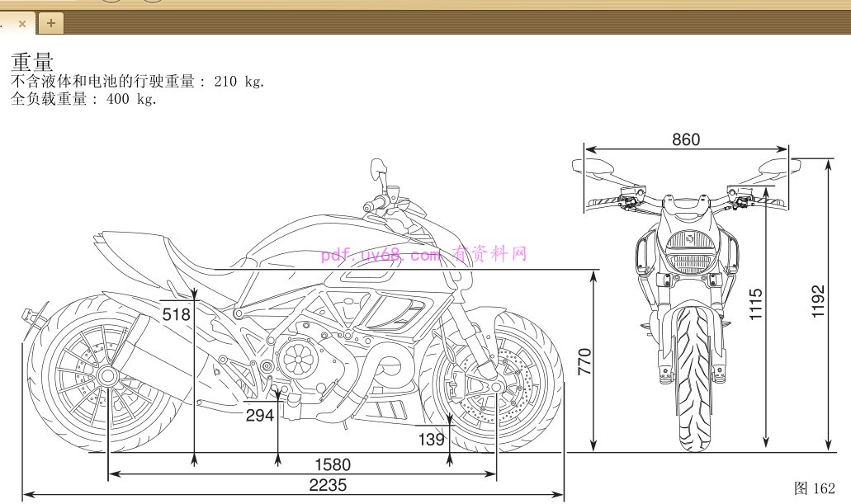Viewport: 851px width, 504px height.
Task: Click the 210 kg weight text line
Action: click(x=137, y=82)
